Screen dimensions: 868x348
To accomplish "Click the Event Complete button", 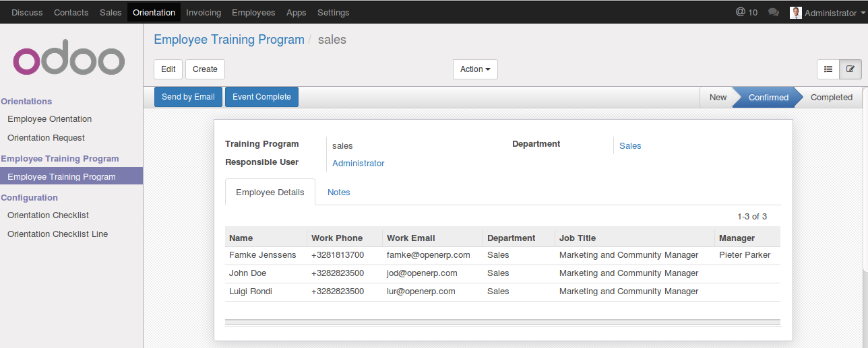I will click(261, 97).
